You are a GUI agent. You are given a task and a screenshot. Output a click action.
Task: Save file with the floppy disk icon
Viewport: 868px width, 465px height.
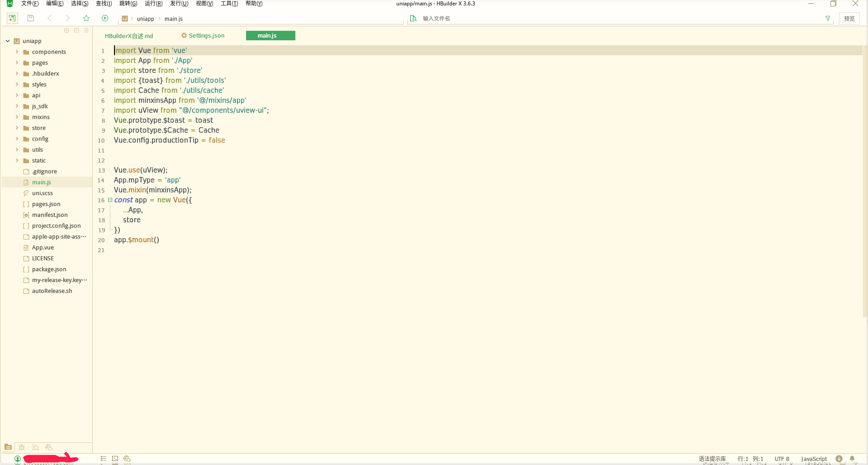[31, 18]
